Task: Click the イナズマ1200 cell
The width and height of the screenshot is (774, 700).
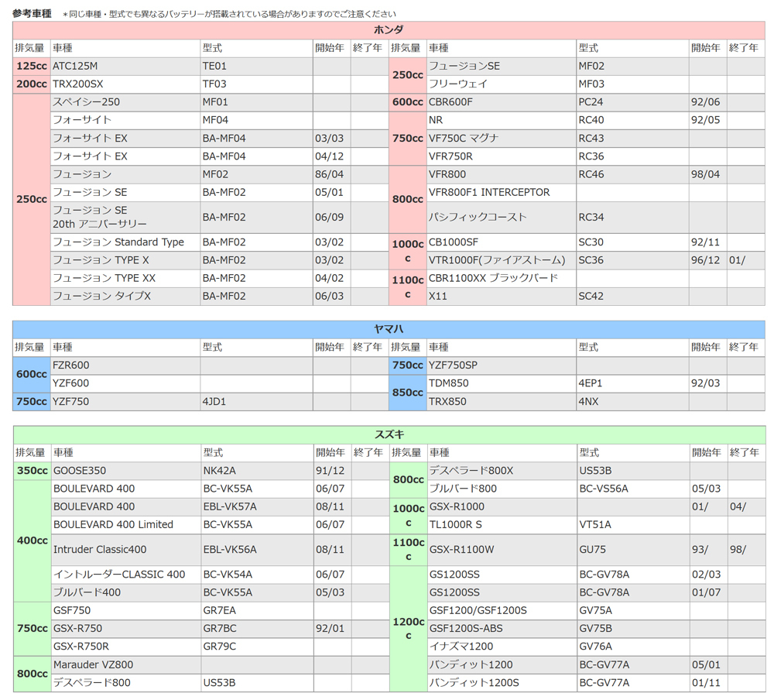Action: (502, 647)
